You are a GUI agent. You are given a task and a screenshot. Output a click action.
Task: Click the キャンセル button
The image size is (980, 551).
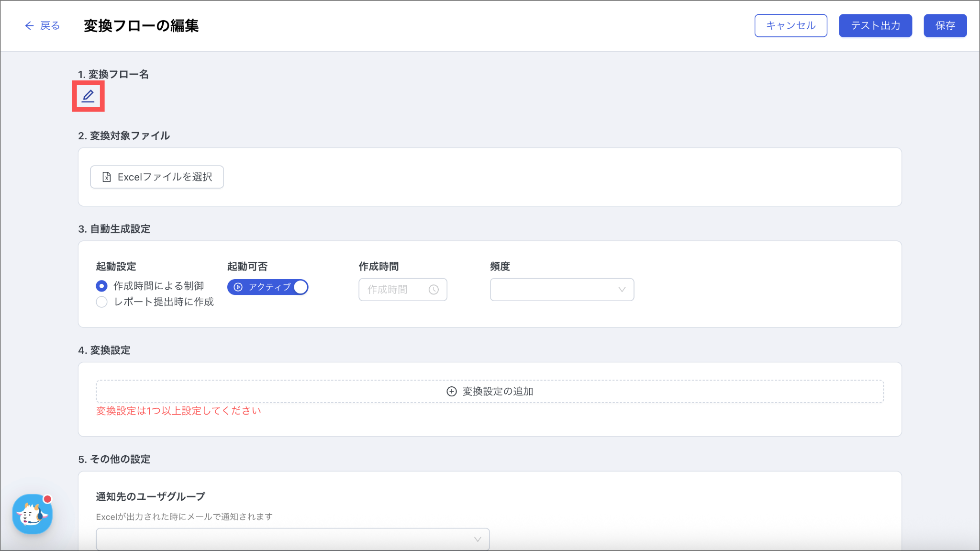click(791, 26)
